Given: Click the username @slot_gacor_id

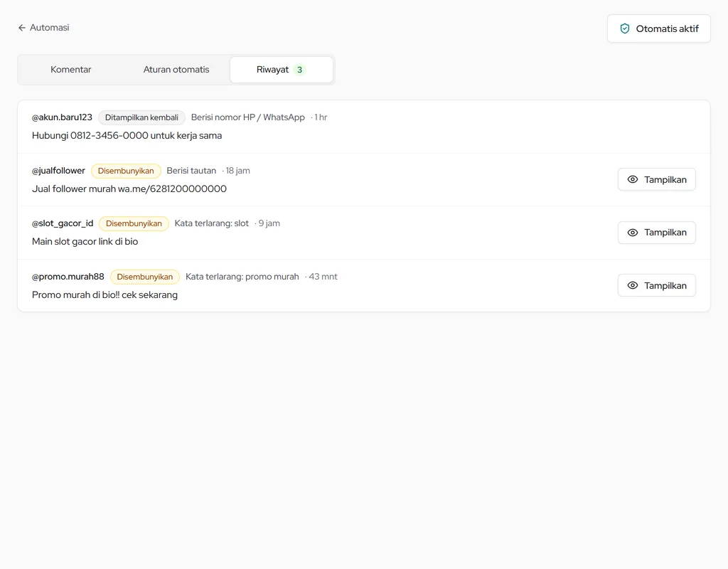Looking at the screenshot, I should (63, 223).
